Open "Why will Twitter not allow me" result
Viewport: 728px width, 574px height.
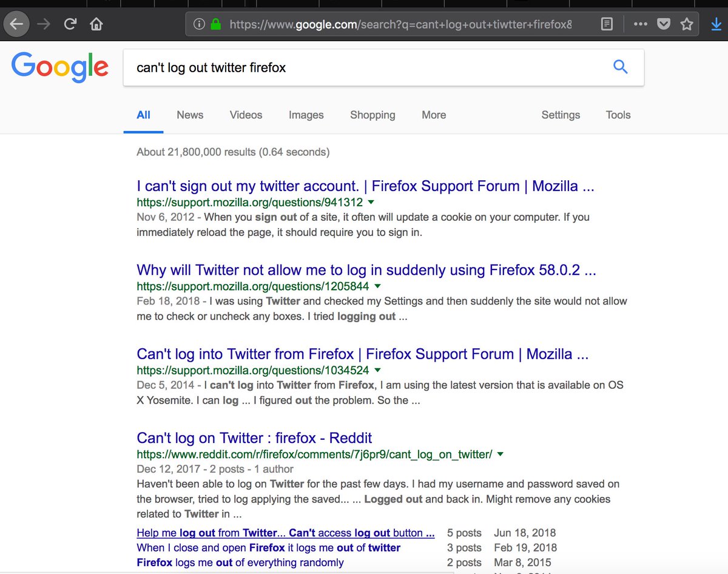coord(366,270)
